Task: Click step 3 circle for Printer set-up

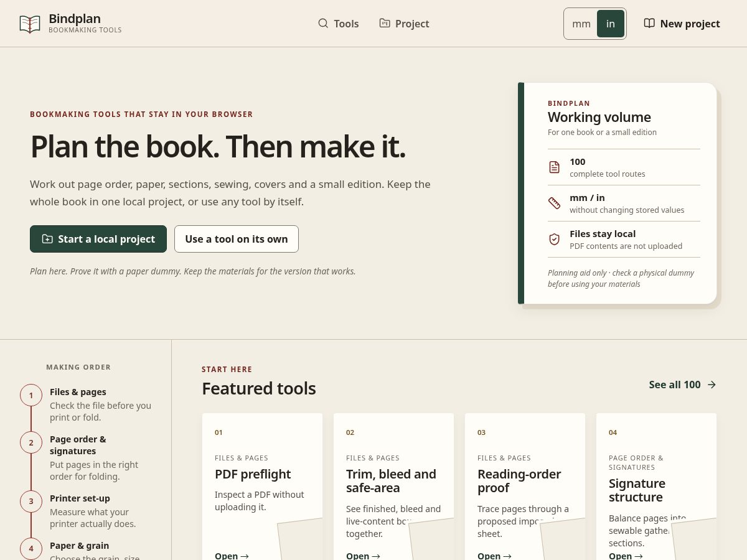Action: point(31,502)
